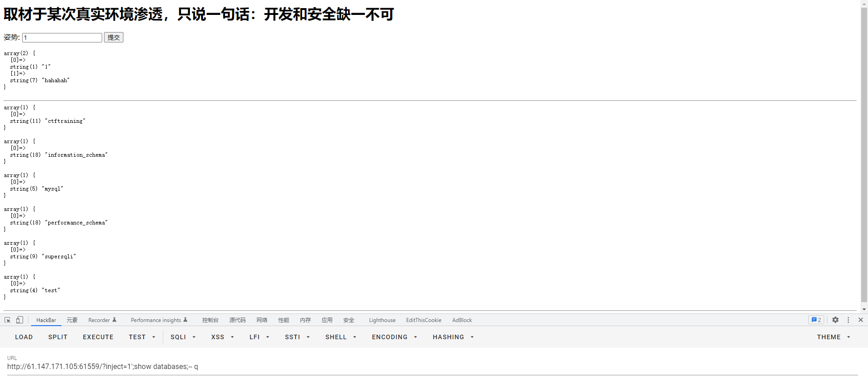Click the "ctftraining" database string

pos(65,121)
